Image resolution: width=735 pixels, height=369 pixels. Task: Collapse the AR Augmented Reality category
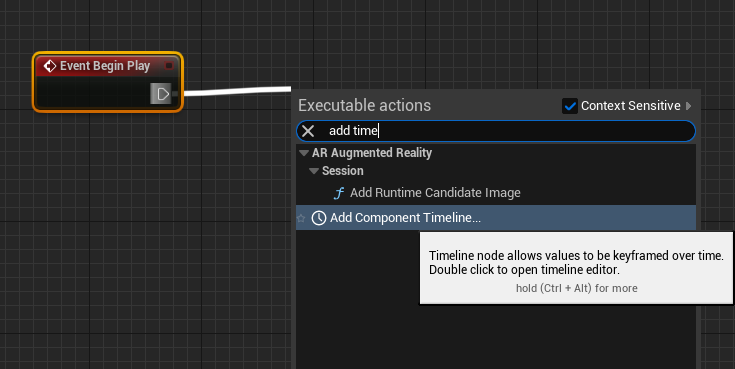[x=304, y=153]
